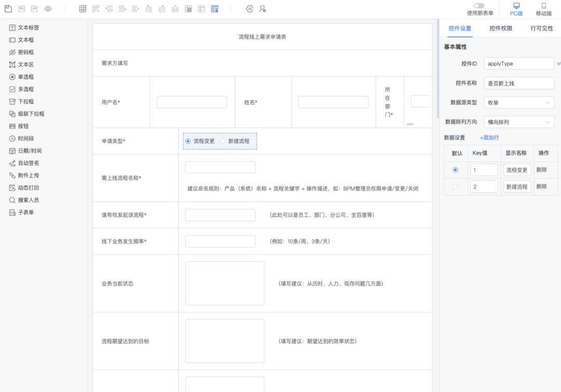The height and width of the screenshot is (392, 561).
Task: Set 新建流程 row as default radio
Action: [456, 186]
